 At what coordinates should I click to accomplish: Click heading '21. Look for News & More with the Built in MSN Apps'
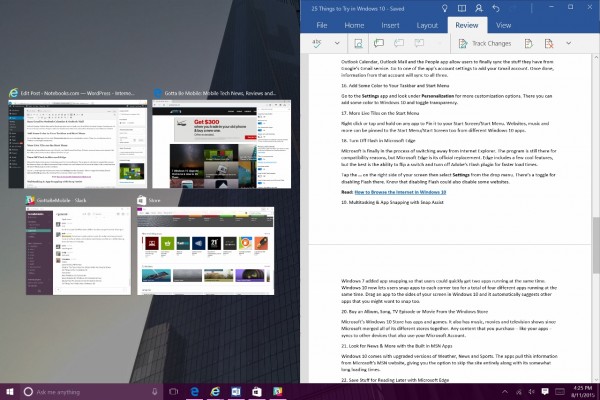point(396,346)
